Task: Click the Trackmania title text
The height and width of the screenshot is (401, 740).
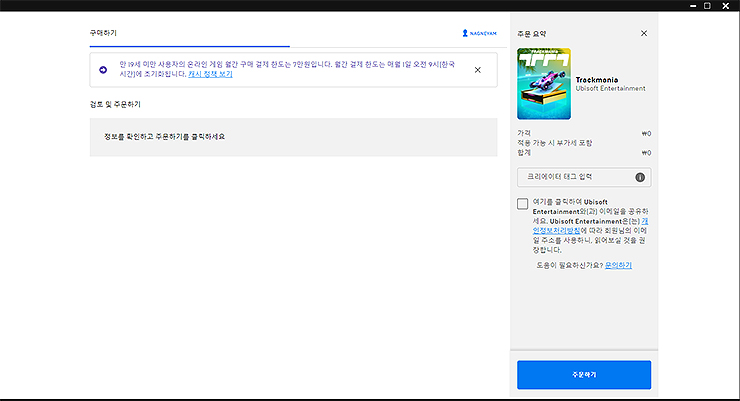Action: [597, 80]
